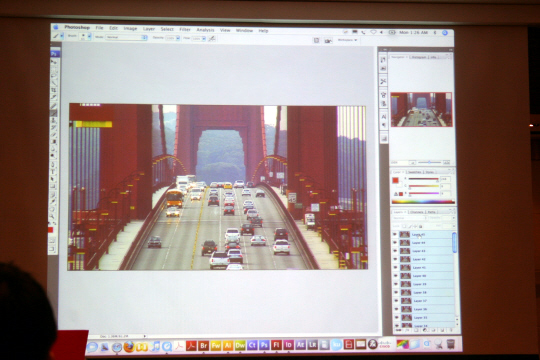Screen dimensions: 540x360
Task: Select the Crop tool in toolbox
Action: (54, 90)
